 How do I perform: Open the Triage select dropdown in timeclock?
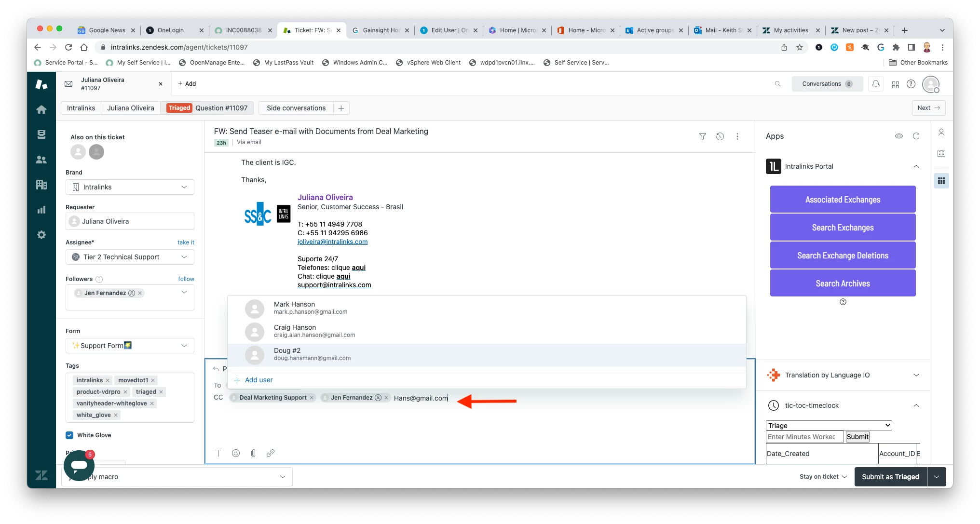(829, 425)
